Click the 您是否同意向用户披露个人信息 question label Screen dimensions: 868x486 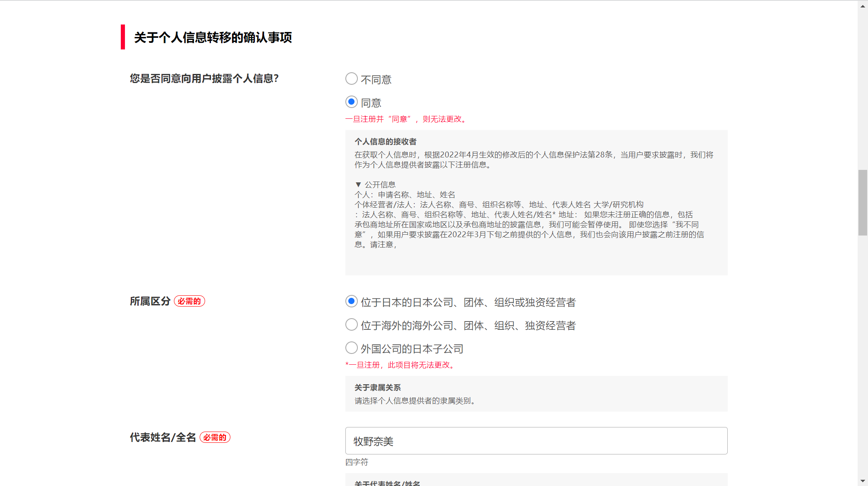(x=204, y=79)
